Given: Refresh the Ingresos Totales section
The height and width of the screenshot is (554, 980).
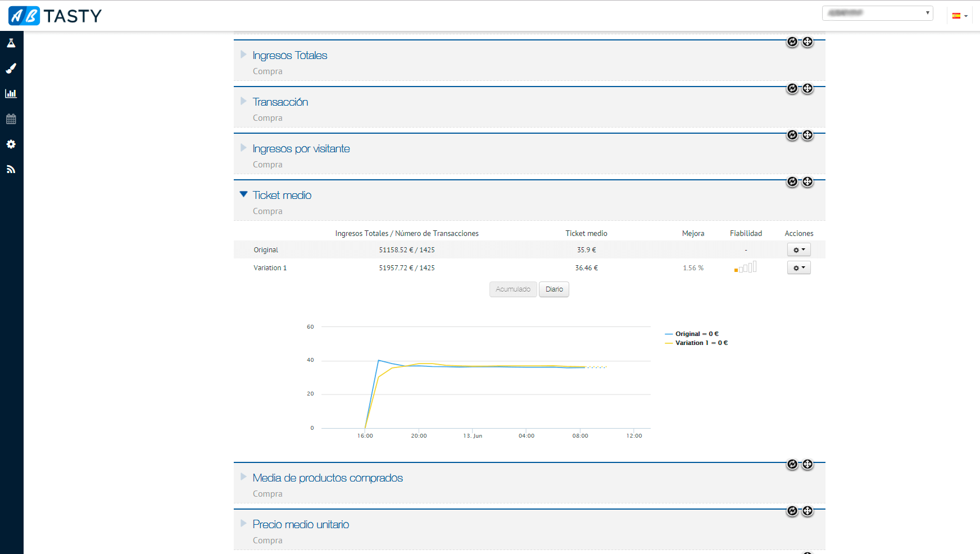Looking at the screenshot, I should [x=792, y=42].
